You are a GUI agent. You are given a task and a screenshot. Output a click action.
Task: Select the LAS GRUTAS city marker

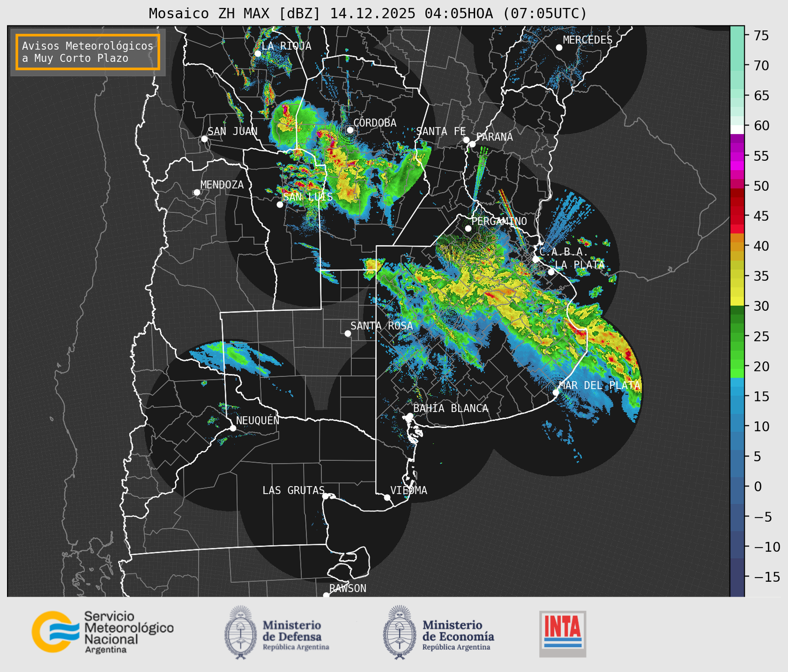(326, 496)
